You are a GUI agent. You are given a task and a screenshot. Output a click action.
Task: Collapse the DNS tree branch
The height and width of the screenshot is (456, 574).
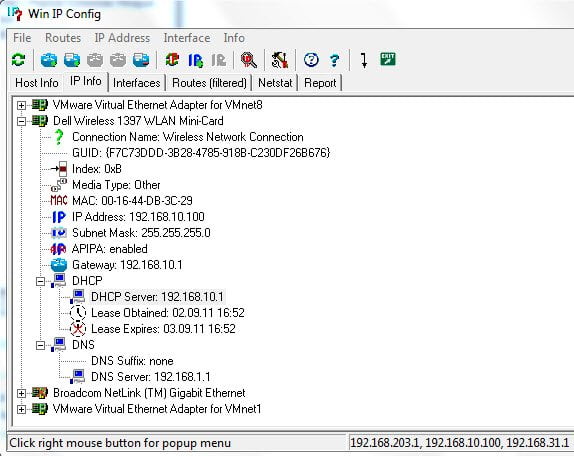pyautogui.click(x=41, y=345)
